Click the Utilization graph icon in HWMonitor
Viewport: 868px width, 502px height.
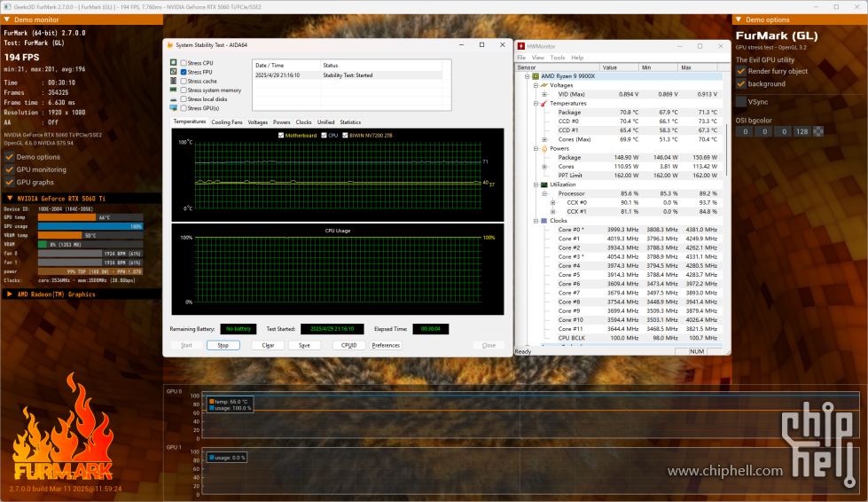(544, 184)
